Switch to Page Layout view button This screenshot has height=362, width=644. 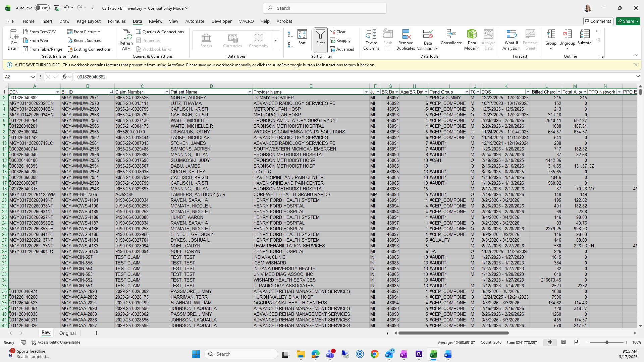click(563, 342)
